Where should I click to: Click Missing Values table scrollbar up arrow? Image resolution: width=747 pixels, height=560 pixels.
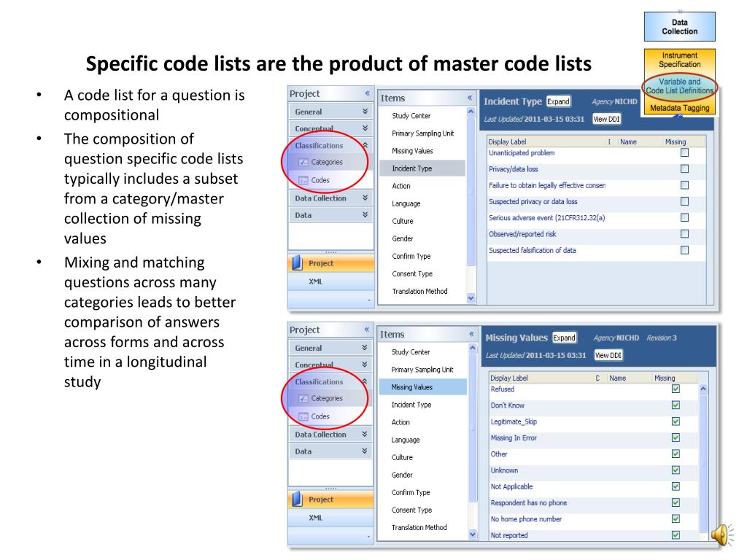point(703,389)
